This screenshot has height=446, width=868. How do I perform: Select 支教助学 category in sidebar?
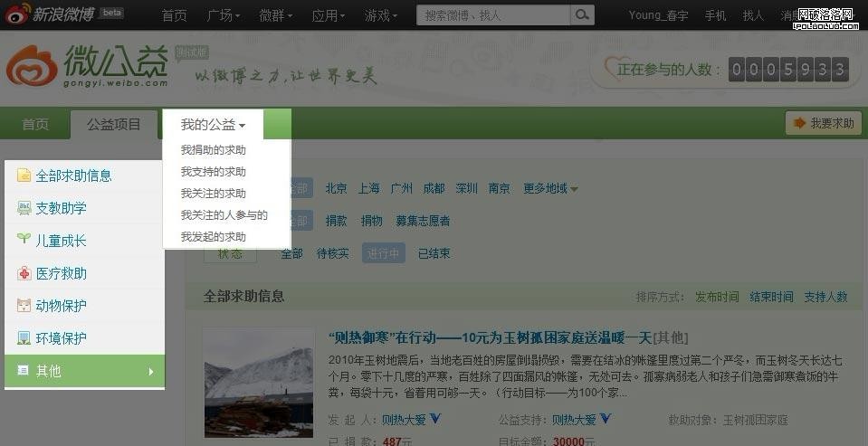[61, 208]
